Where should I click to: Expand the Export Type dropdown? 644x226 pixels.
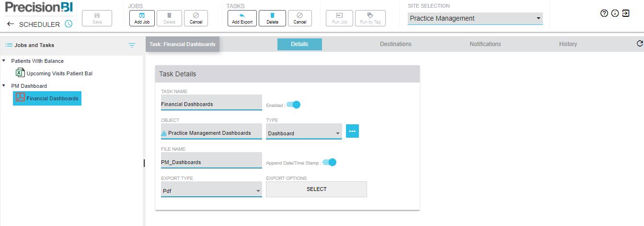(x=211, y=190)
